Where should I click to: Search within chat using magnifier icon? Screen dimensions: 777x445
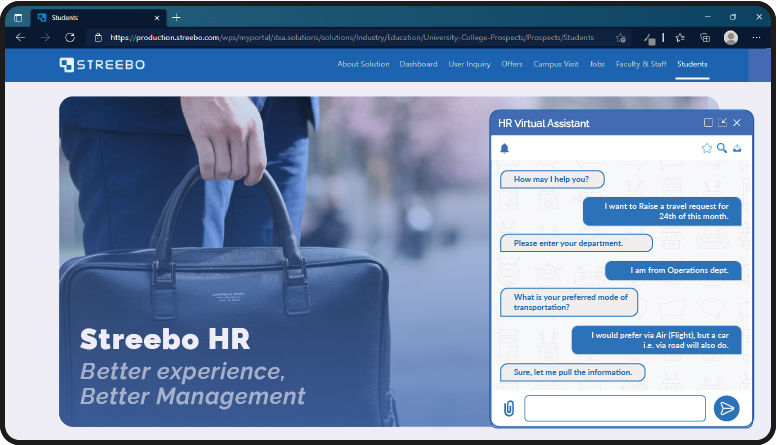click(x=722, y=148)
